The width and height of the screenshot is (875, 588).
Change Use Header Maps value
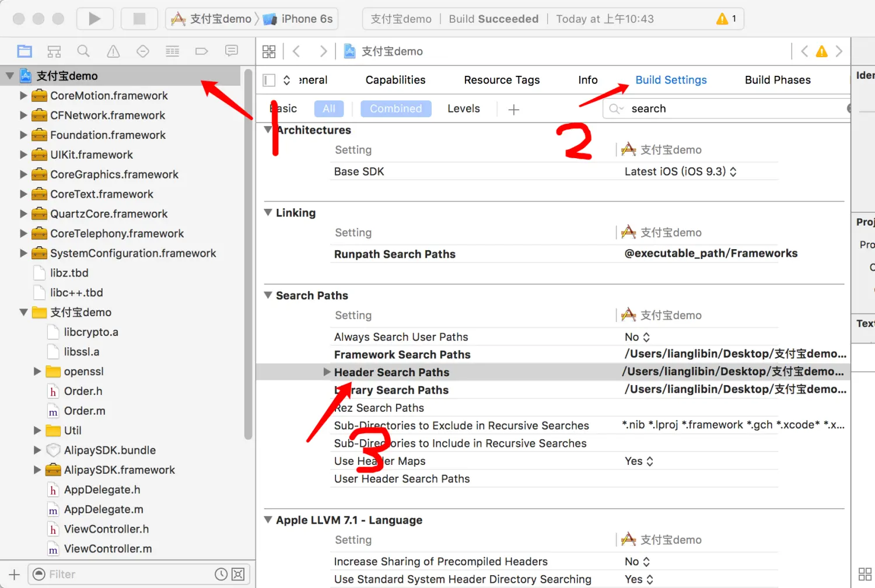tap(639, 461)
